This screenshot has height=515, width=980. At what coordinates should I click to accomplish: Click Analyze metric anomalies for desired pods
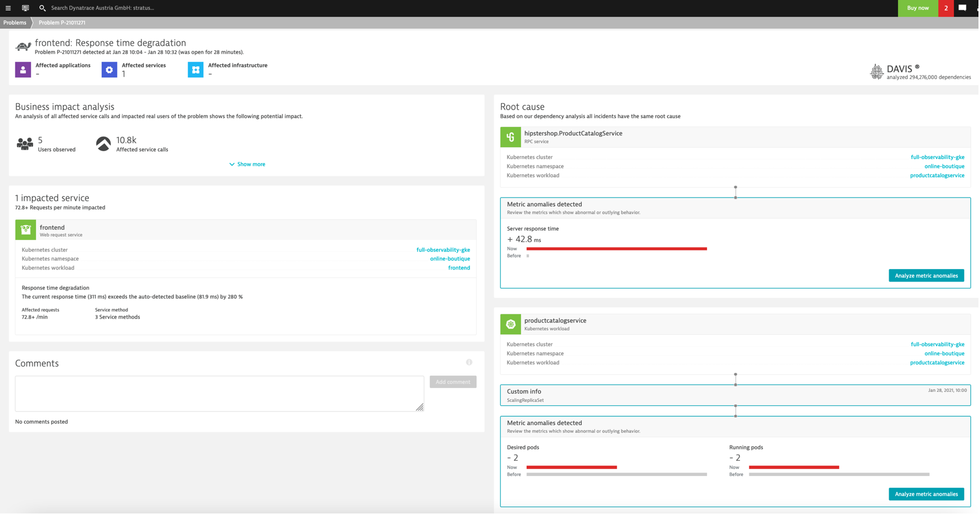pos(926,494)
